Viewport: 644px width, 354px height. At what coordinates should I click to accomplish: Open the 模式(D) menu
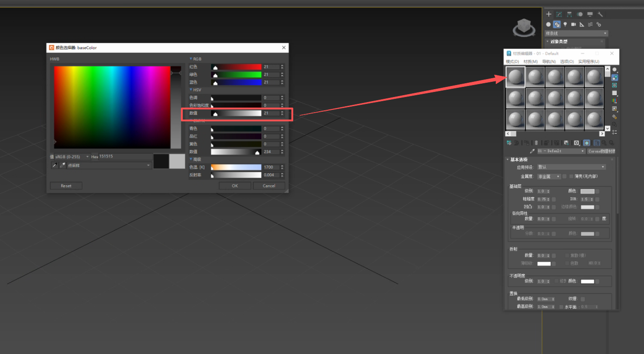tap(512, 62)
